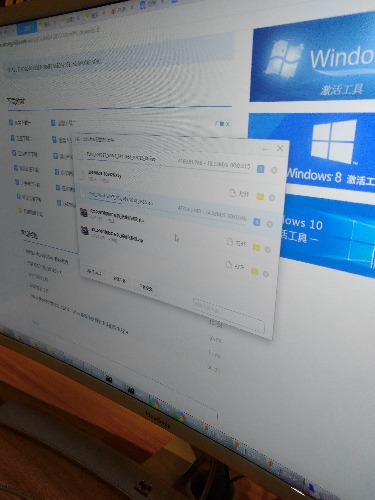This screenshot has width=375, height=500.
Task: Click the middle button at dialog bottom
Action: [x=119, y=279]
